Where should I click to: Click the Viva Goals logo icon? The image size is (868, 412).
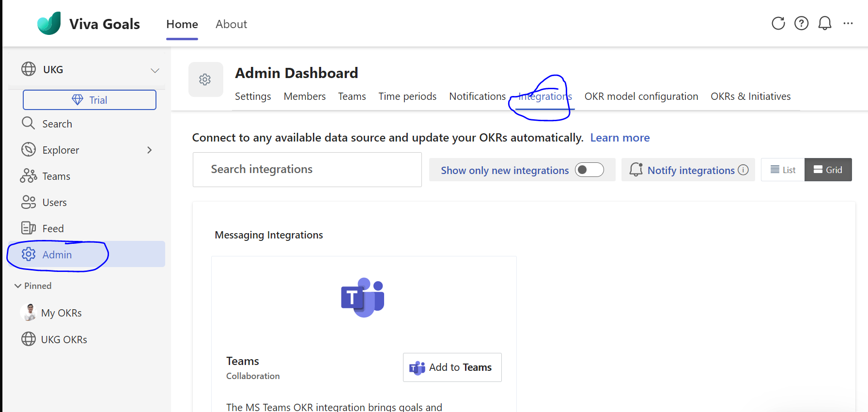click(49, 23)
